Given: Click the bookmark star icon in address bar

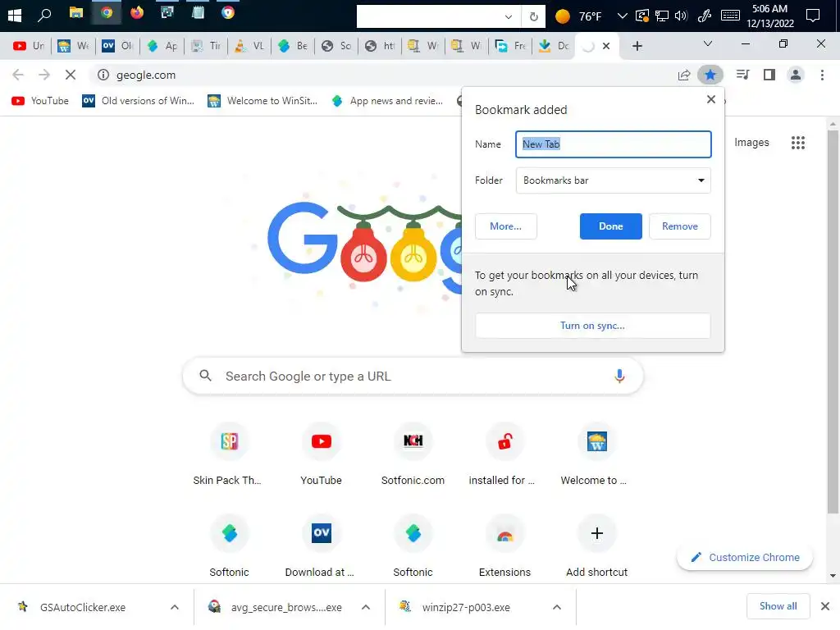Looking at the screenshot, I should tap(710, 75).
